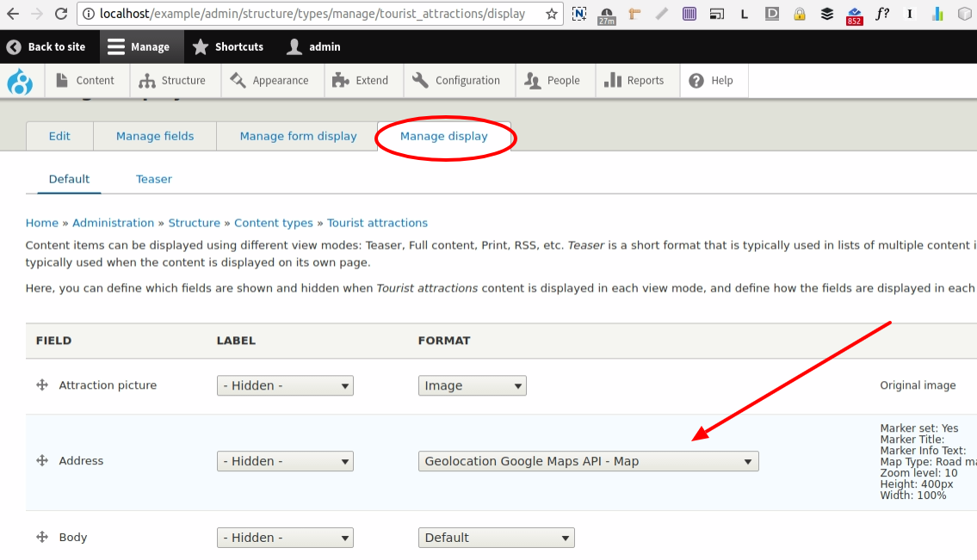Switch to the Manage fields tab
The height and width of the screenshot is (560, 977).
[155, 136]
